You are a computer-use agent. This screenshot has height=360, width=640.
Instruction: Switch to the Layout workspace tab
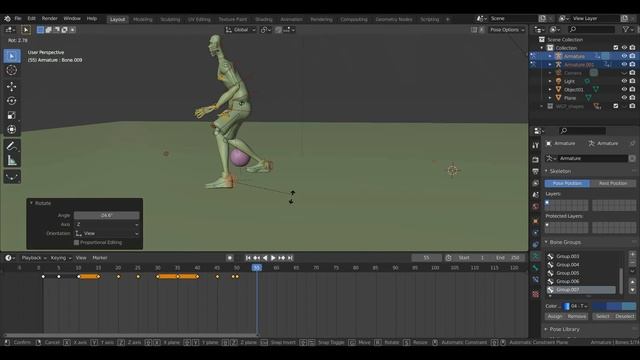118,19
